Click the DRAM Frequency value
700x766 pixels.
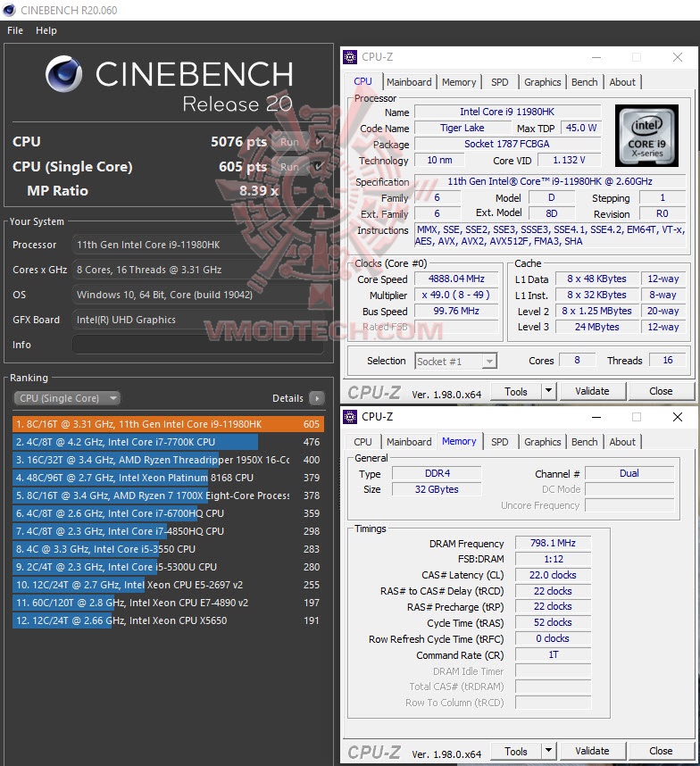click(x=553, y=543)
